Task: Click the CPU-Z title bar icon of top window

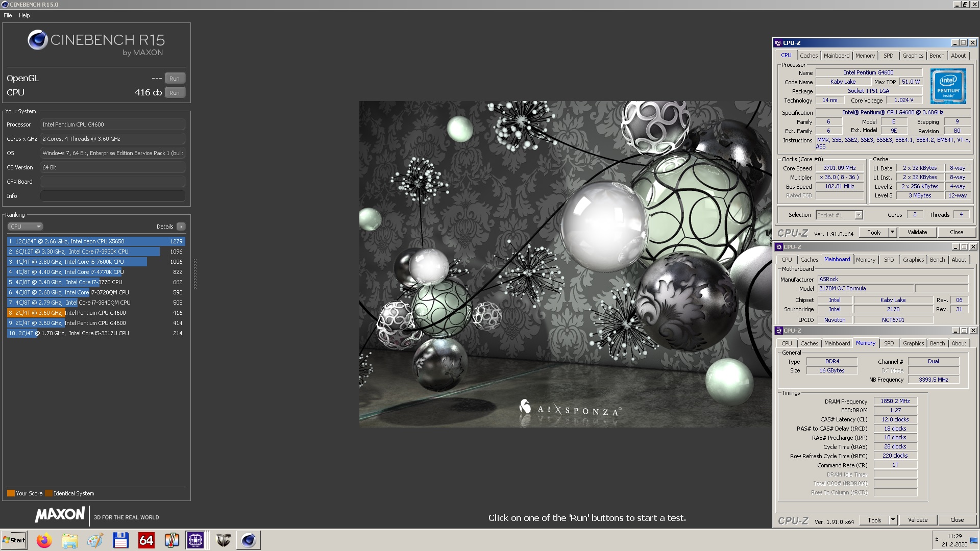Action: point(778,43)
